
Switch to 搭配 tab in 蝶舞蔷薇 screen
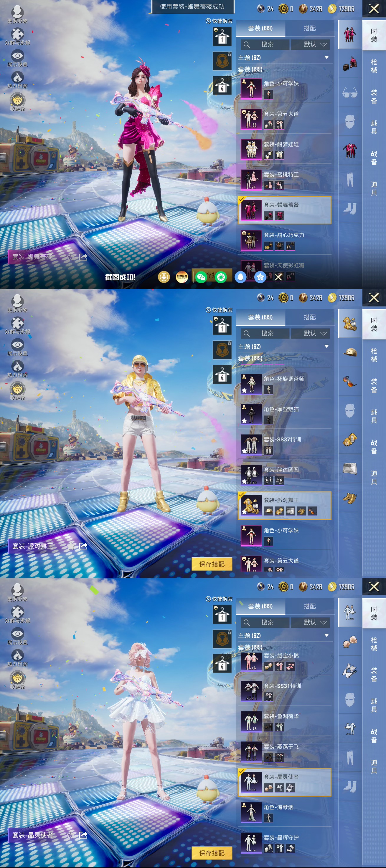tap(309, 28)
